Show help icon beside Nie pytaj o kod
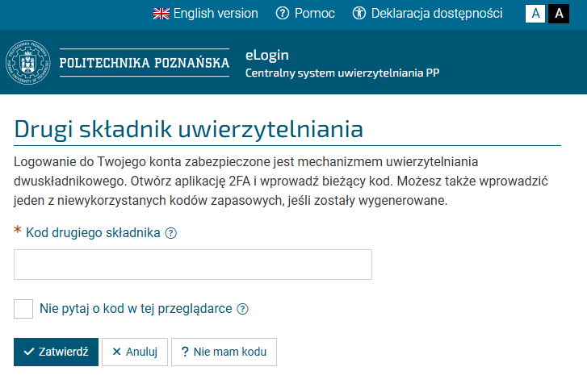This screenshot has width=587, height=392. 242,309
